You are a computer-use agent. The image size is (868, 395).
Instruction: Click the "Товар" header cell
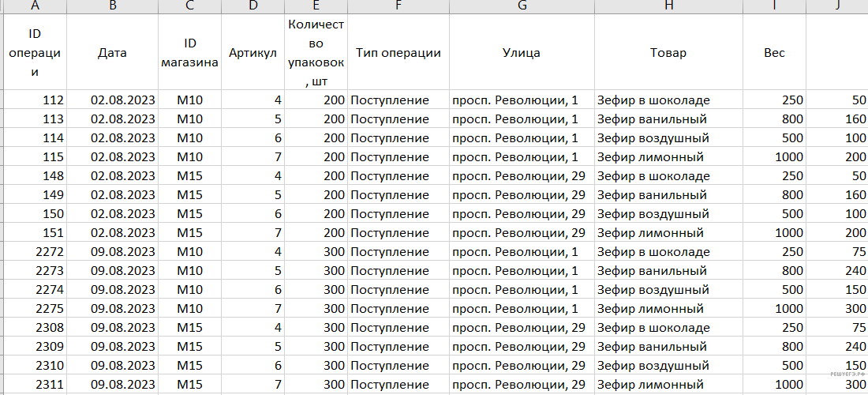668,53
